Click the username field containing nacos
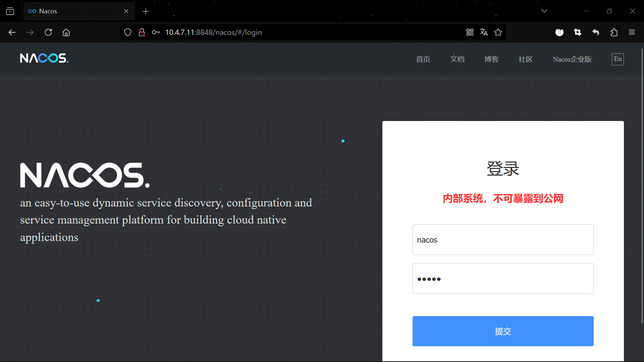The image size is (644, 362). click(x=503, y=240)
